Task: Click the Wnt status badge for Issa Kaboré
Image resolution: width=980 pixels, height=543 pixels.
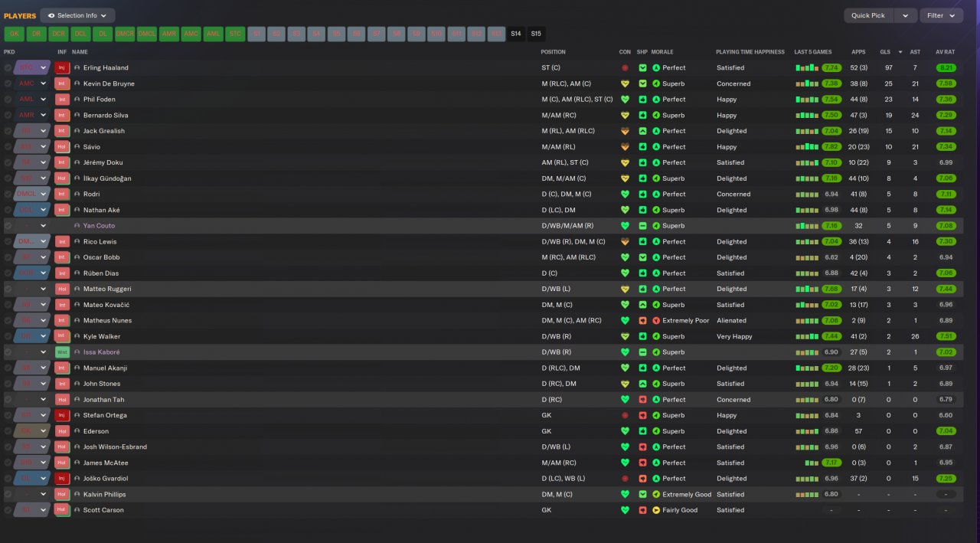Action: click(x=62, y=352)
